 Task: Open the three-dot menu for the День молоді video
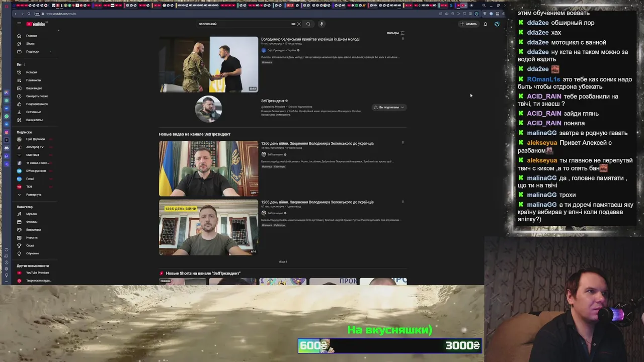pos(403,39)
